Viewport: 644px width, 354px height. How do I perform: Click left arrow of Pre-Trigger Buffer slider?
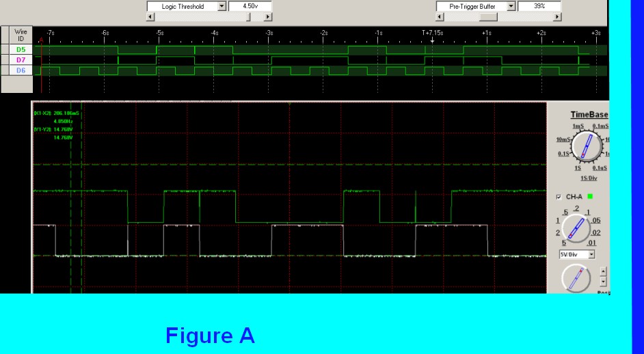[x=440, y=17]
